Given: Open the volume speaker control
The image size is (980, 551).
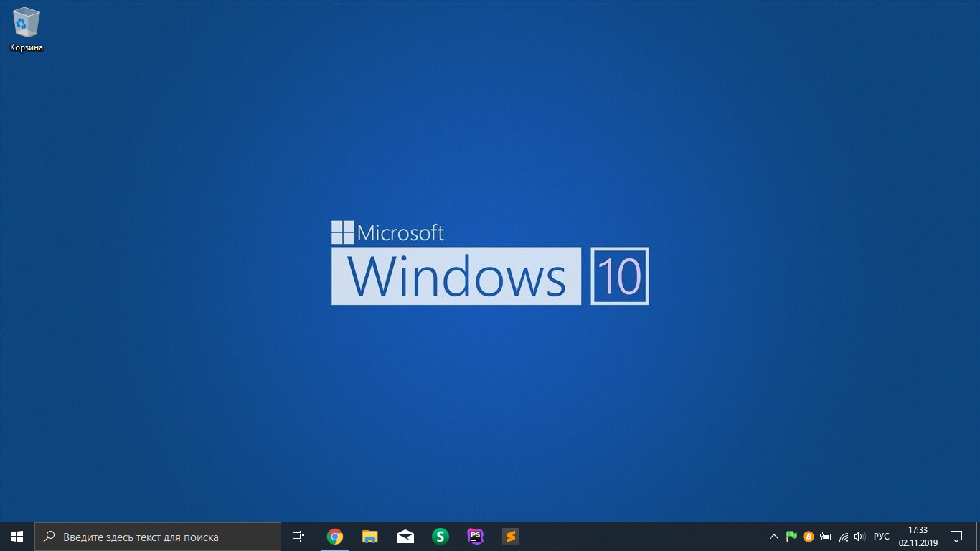Looking at the screenshot, I should point(859,537).
